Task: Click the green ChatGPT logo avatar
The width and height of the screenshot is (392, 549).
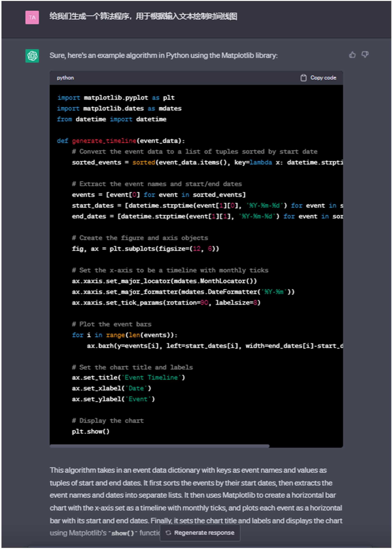Action: tap(32, 56)
